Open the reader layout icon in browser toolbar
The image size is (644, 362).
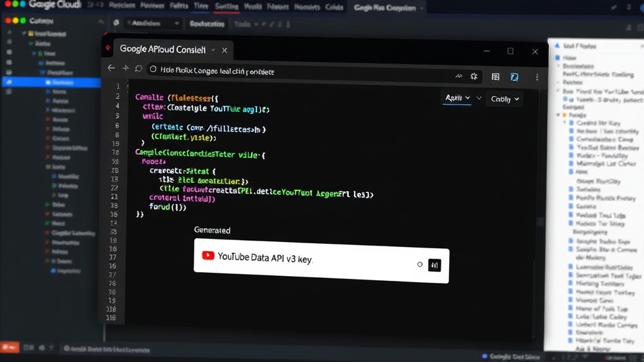click(496, 77)
